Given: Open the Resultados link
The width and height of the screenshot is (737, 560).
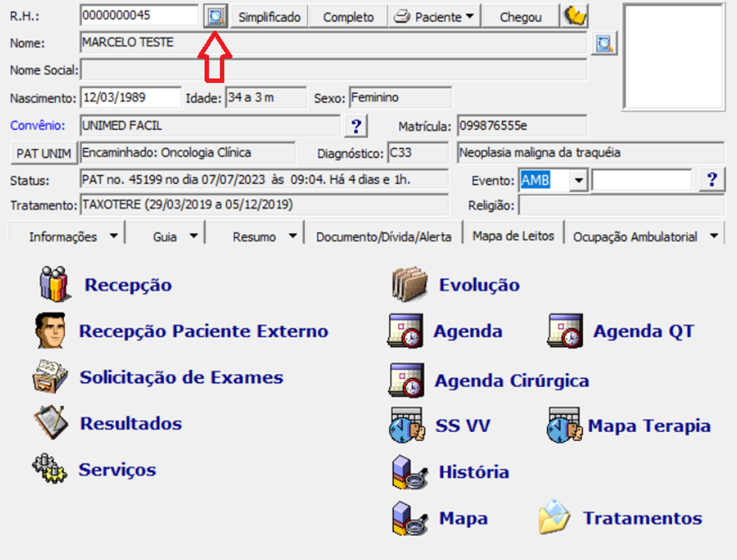Looking at the screenshot, I should 131,424.
